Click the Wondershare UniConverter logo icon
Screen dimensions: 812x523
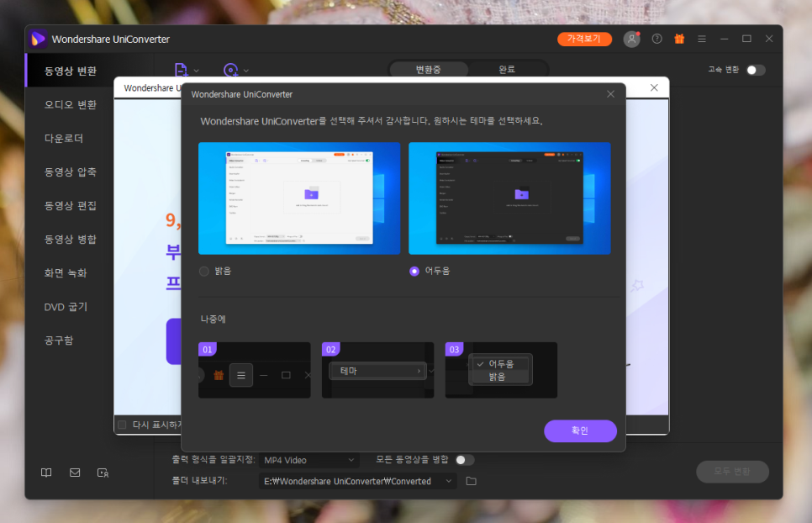[x=38, y=39]
